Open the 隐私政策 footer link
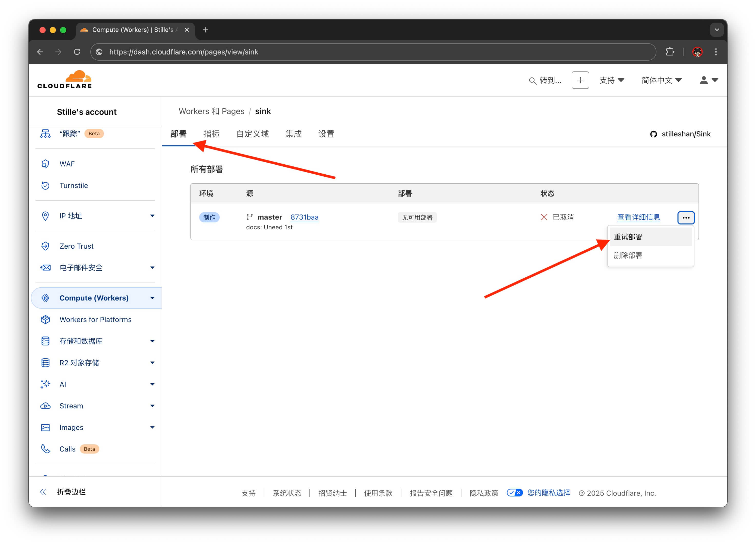 point(484,493)
